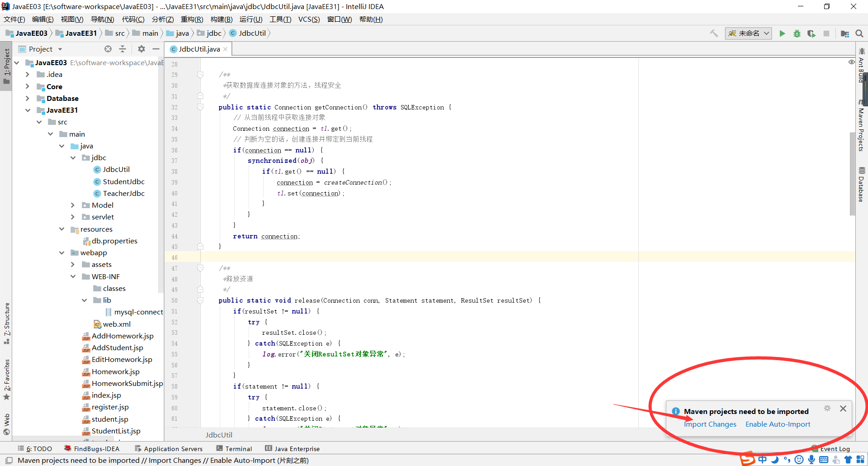
Task: Open FindBugs-IDEA tool window
Action: pyautogui.click(x=92, y=449)
